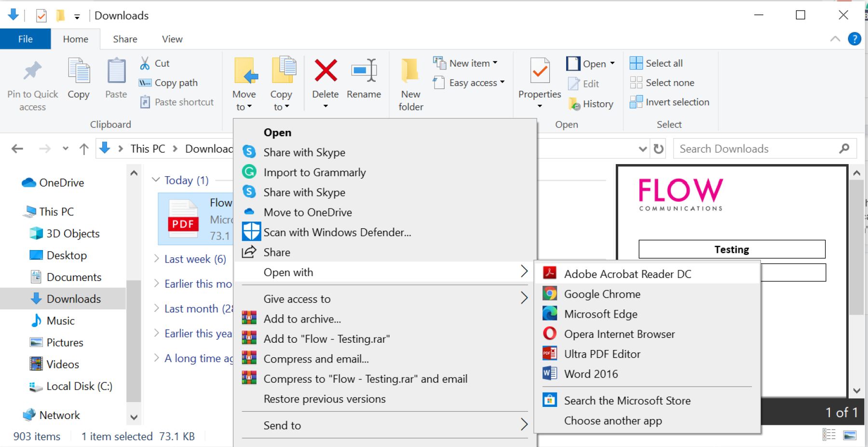Click Open in the context menu
This screenshot has width=868, height=447.
pos(277,132)
